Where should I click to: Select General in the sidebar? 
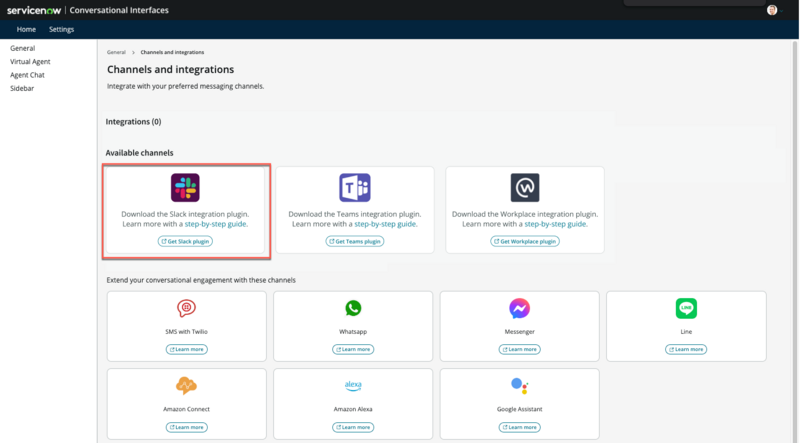(x=22, y=48)
